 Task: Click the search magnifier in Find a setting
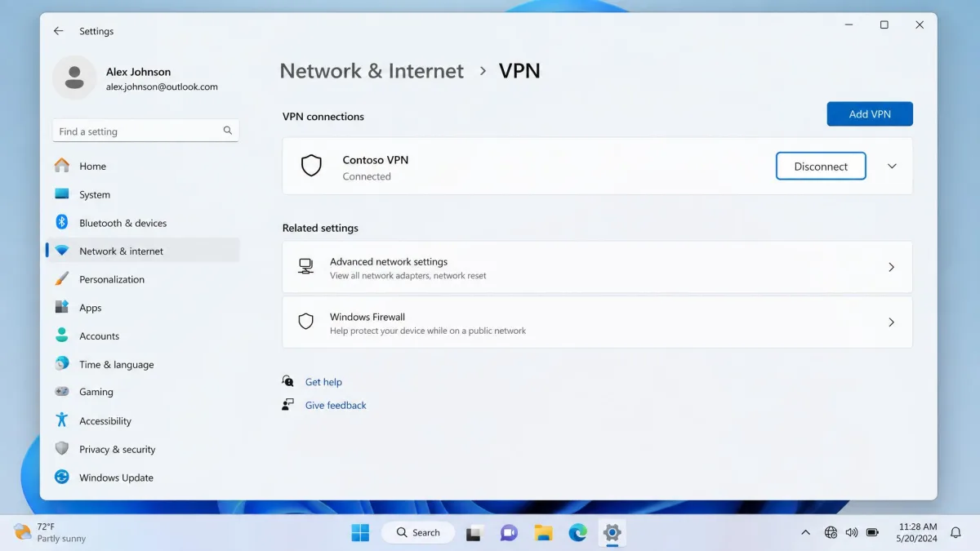pyautogui.click(x=228, y=131)
